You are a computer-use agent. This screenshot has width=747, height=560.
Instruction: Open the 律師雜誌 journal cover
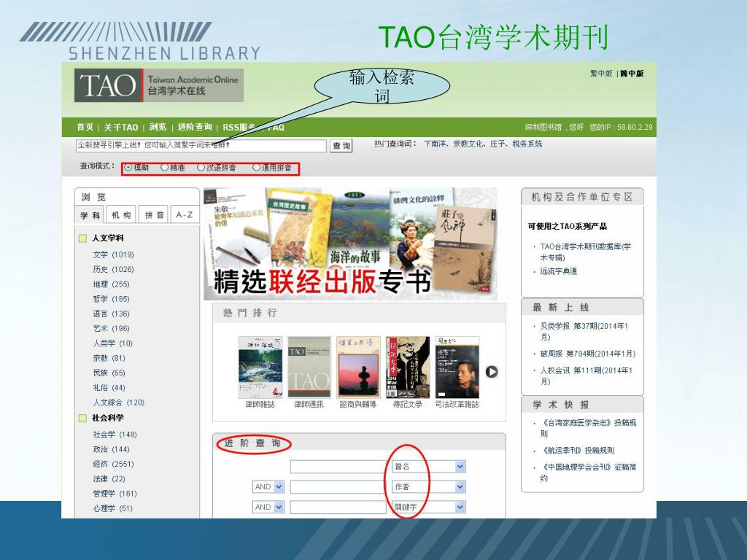coord(260,367)
